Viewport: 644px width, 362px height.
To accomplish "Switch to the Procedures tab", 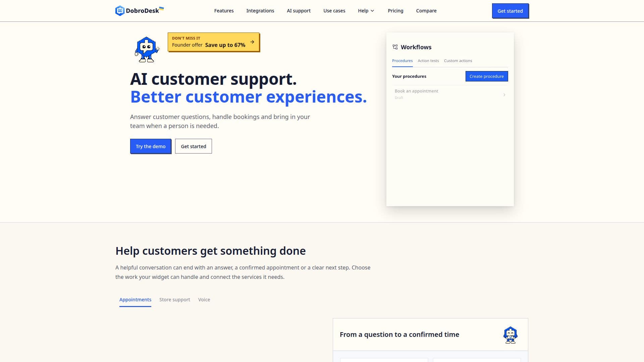I will (x=402, y=61).
